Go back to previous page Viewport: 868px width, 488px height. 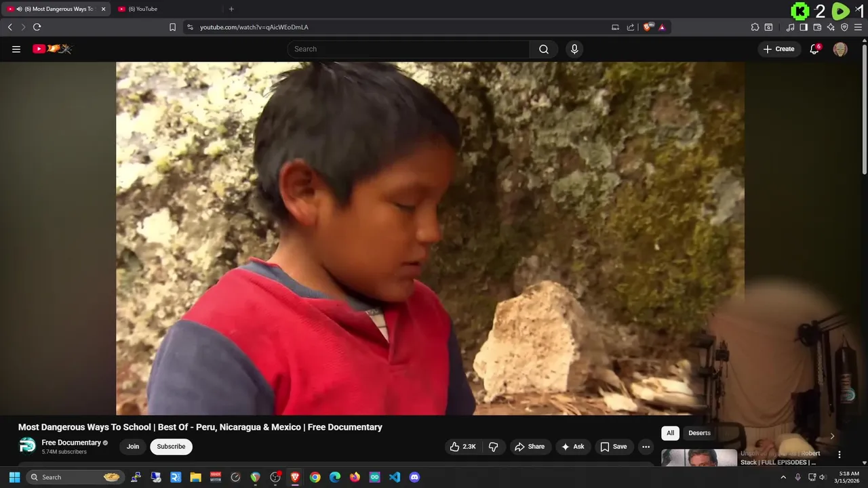coord(9,27)
